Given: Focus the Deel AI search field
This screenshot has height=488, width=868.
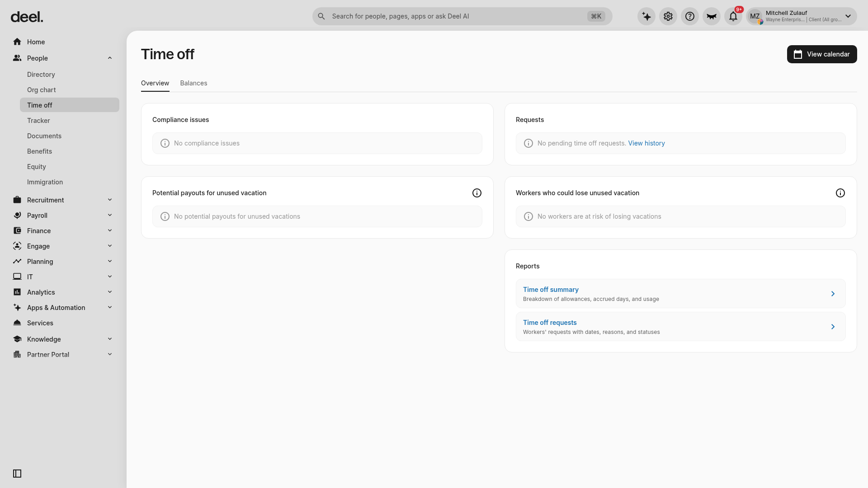Looking at the screenshot, I should (462, 16).
